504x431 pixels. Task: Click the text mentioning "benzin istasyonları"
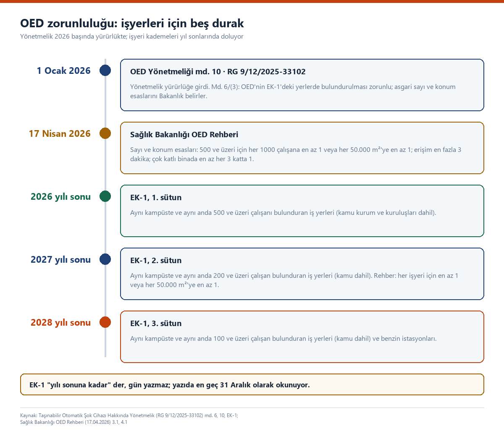(283, 338)
